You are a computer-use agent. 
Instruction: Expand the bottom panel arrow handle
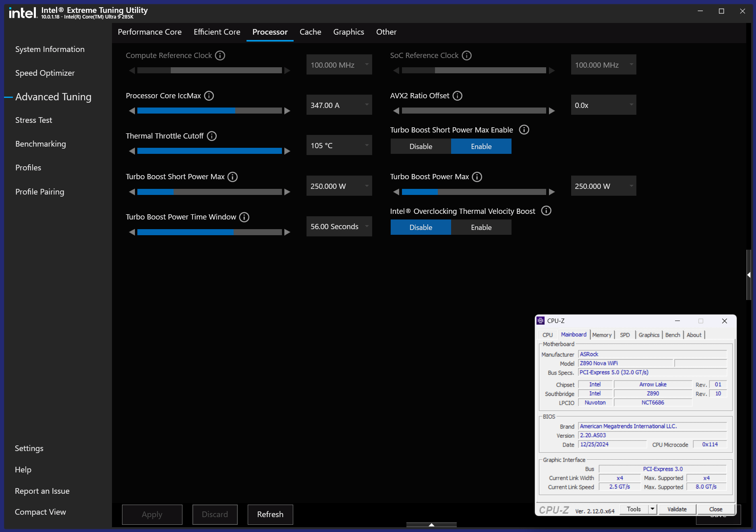tap(431, 525)
